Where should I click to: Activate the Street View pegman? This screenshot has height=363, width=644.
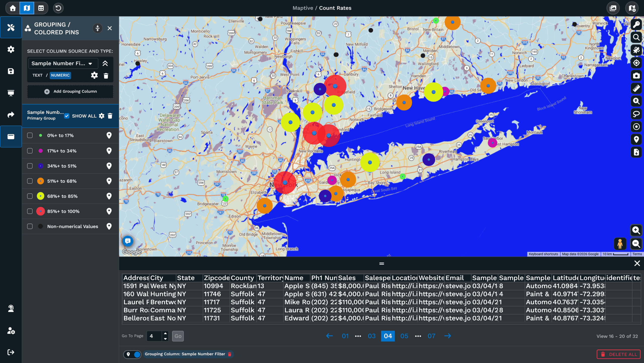620,244
